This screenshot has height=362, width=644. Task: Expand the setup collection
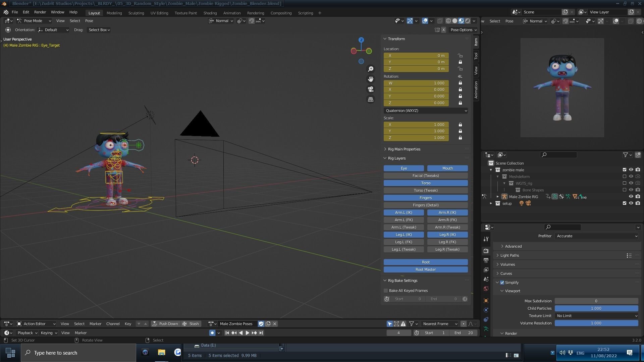coord(491,203)
